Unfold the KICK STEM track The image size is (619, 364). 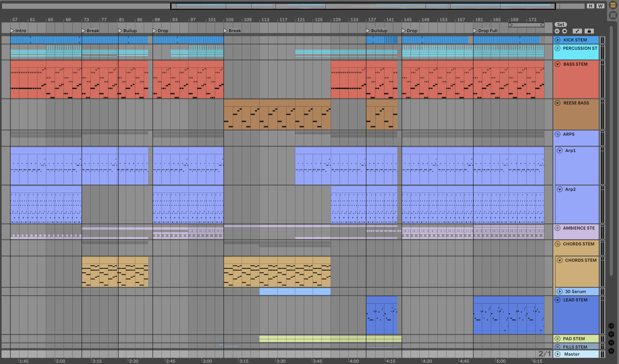click(x=557, y=40)
